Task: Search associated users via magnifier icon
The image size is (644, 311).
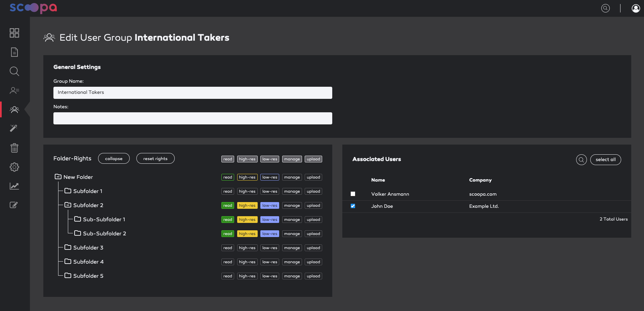Action: click(x=582, y=160)
